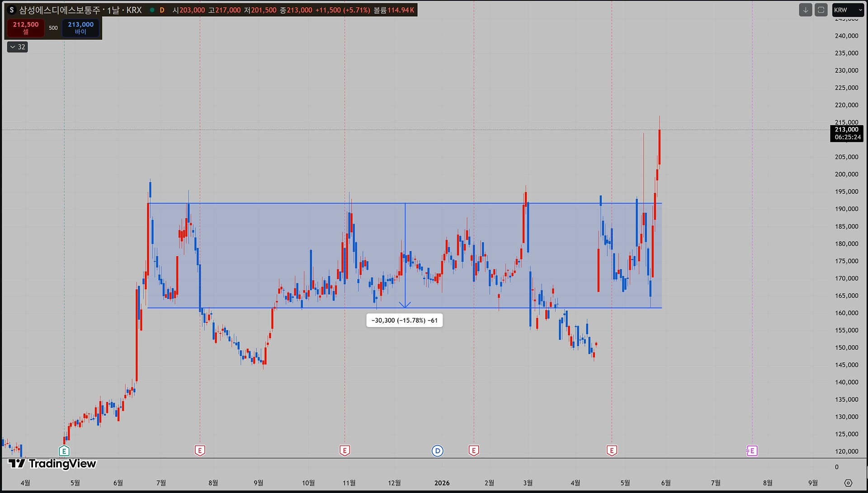Open chart settings gear on time axis
The height and width of the screenshot is (493, 868).
coord(848,483)
